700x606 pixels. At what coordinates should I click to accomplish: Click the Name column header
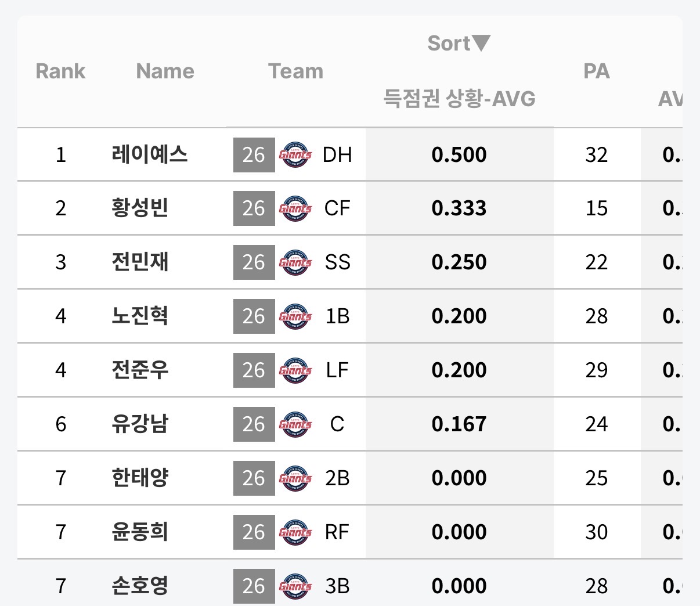coord(165,71)
